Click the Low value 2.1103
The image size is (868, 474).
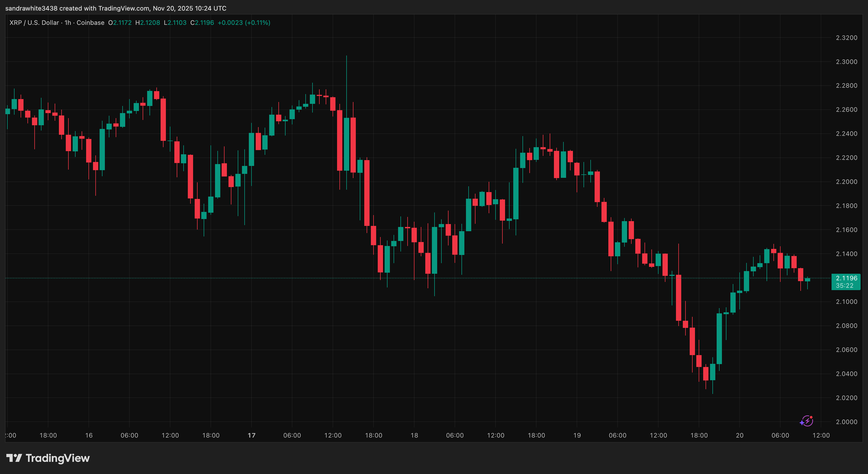point(177,22)
